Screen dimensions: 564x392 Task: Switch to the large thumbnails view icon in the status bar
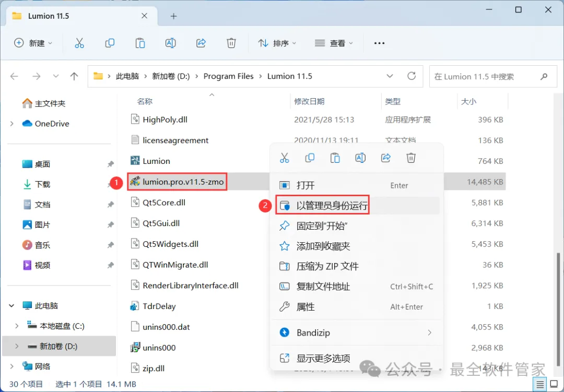554,385
